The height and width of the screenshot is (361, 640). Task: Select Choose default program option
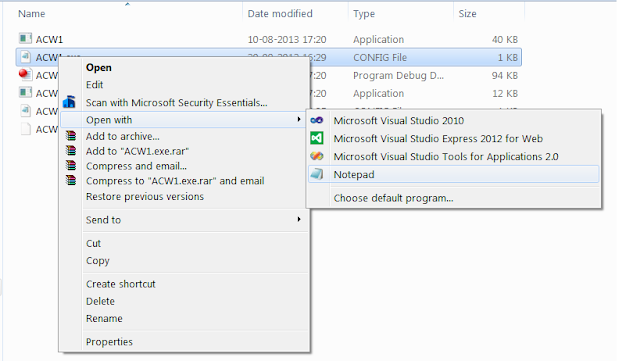393,198
